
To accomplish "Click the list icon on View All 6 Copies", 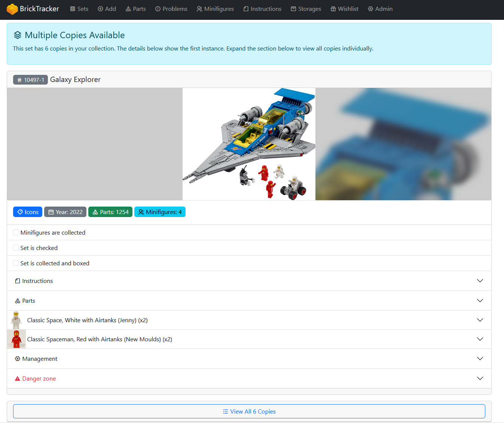I will coord(226,412).
